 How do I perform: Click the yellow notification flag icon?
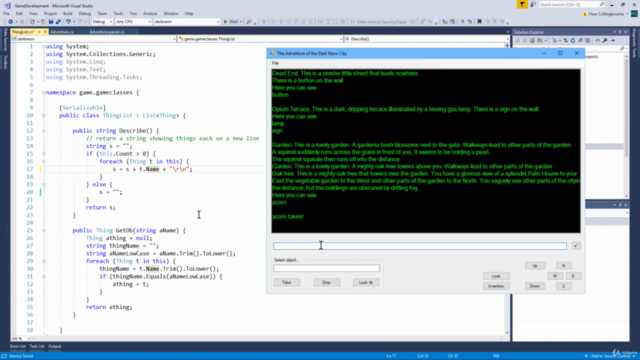tap(522, 4)
